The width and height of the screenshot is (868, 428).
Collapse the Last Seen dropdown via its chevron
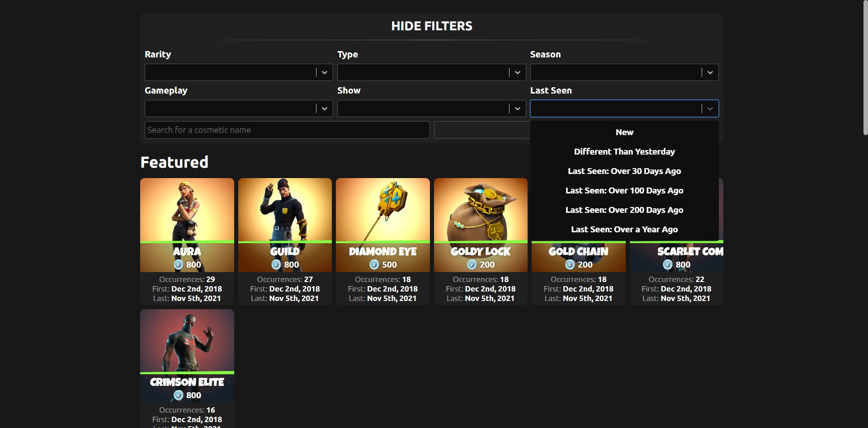[x=710, y=108]
